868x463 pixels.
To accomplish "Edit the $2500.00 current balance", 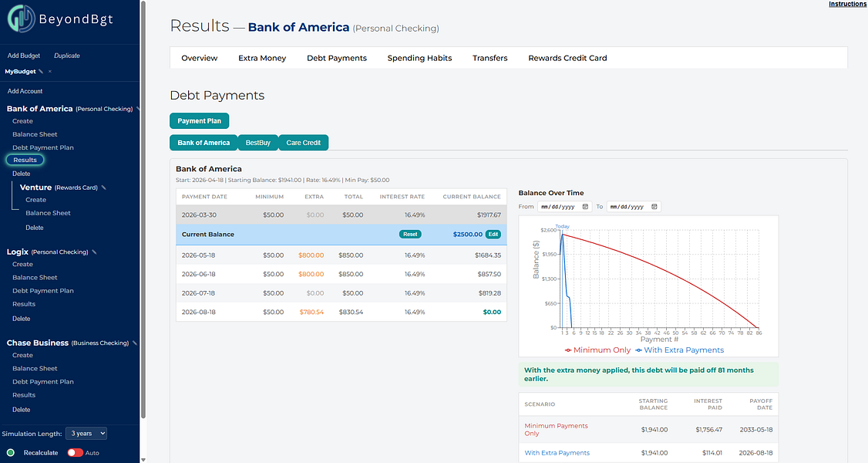I will pyautogui.click(x=493, y=235).
